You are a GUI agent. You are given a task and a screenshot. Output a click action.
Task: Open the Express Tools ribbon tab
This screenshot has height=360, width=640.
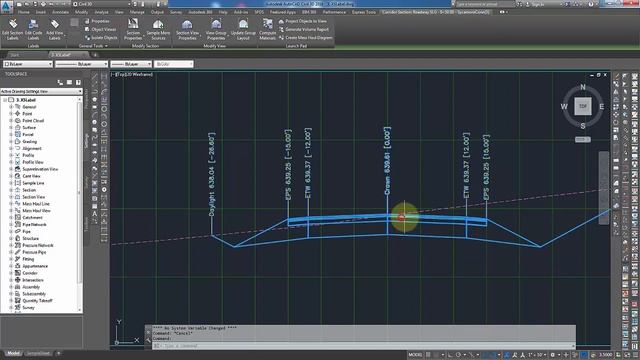[x=364, y=12]
